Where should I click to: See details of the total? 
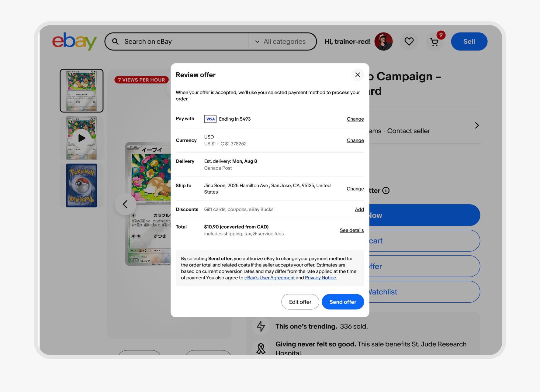click(352, 230)
